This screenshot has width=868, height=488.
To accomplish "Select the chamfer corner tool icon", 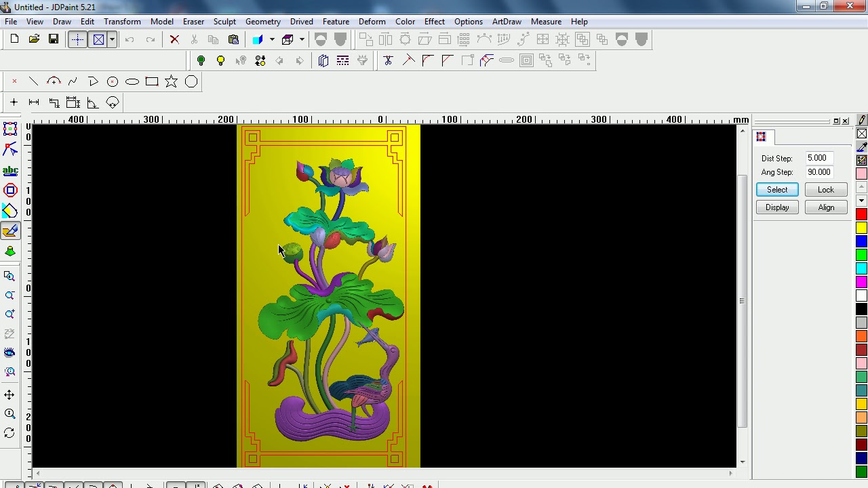I will (448, 61).
